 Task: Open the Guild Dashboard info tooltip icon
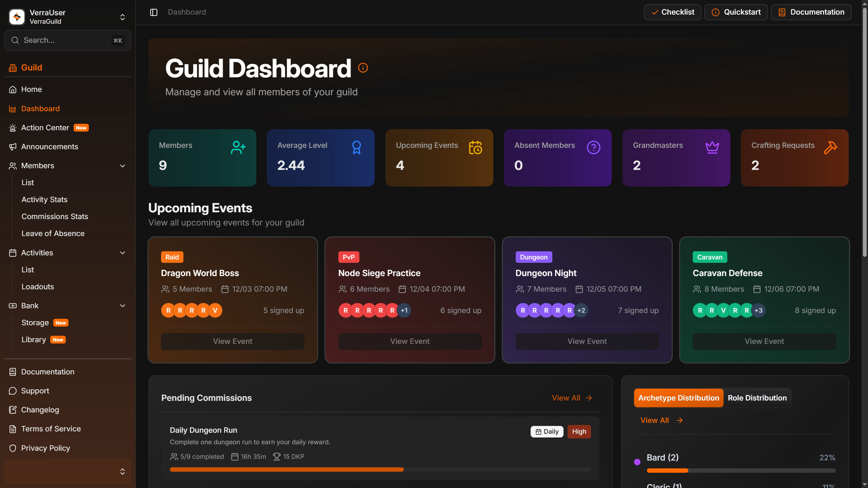point(363,68)
